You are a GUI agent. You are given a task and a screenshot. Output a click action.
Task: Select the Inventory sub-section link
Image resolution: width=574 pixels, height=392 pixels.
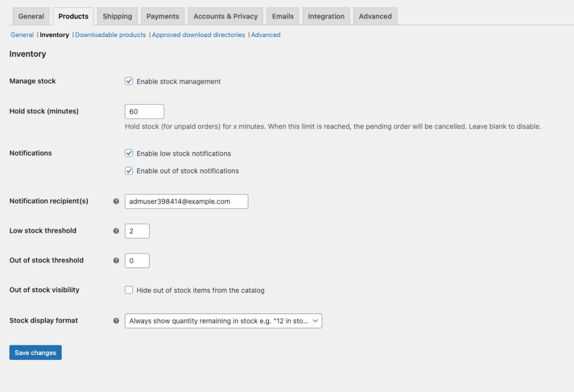point(54,35)
